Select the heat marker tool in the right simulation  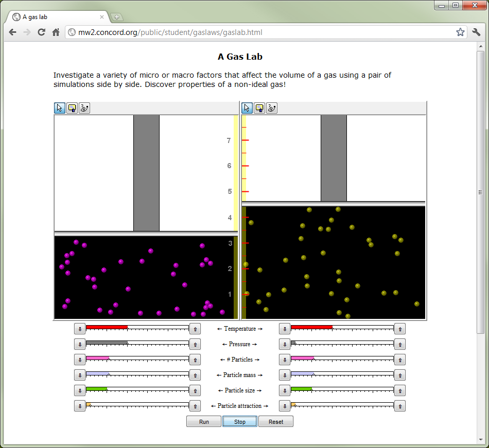[x=259, y=108]
